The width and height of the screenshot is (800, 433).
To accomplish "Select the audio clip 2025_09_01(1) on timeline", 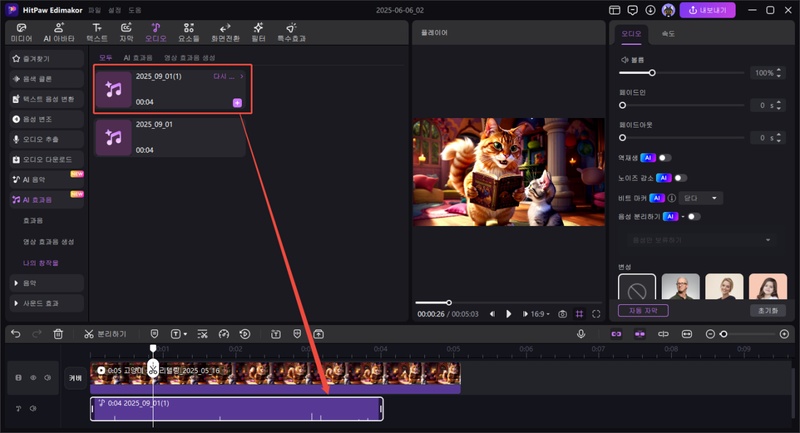I will (237, 409).
